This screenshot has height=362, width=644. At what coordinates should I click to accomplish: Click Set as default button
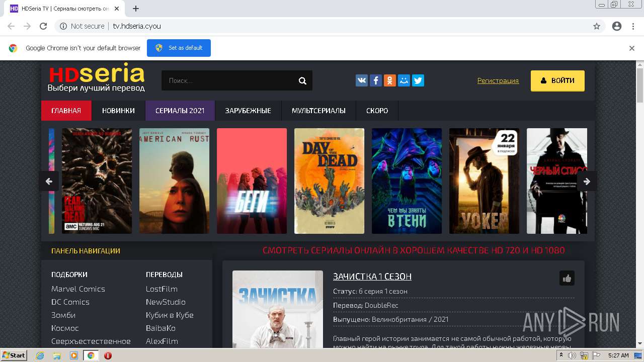tap(179, 48)
